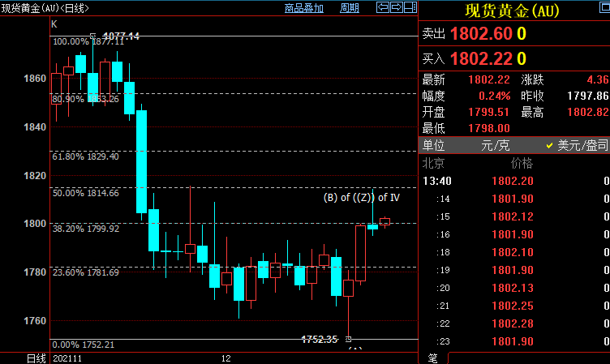This screenshot has width=610, height=364.
Task: Switch to the 笔 tab below the tick list
Action: pyautogui.click(x=432, y=358)
